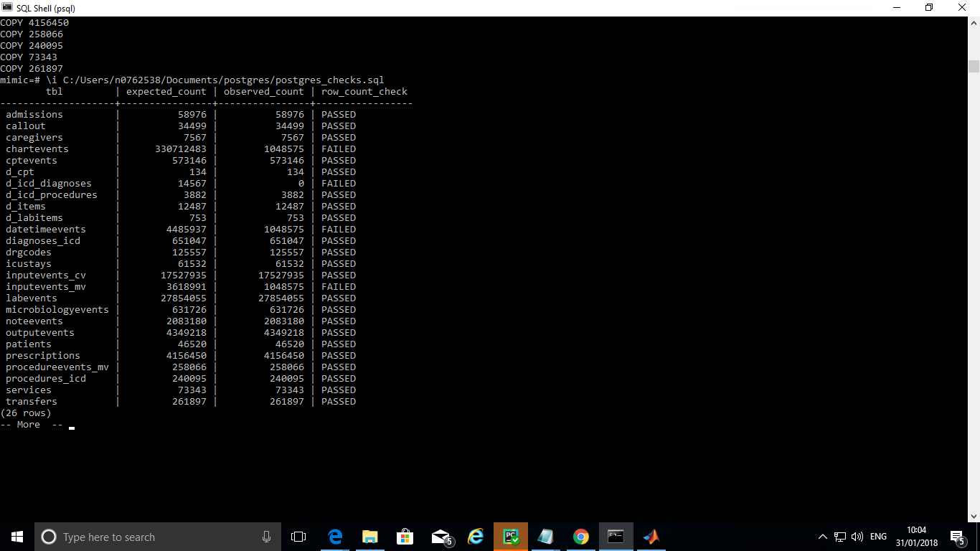Open the ENG language switcher
This screenshot has width=980, height=551.
pos(877,536)
